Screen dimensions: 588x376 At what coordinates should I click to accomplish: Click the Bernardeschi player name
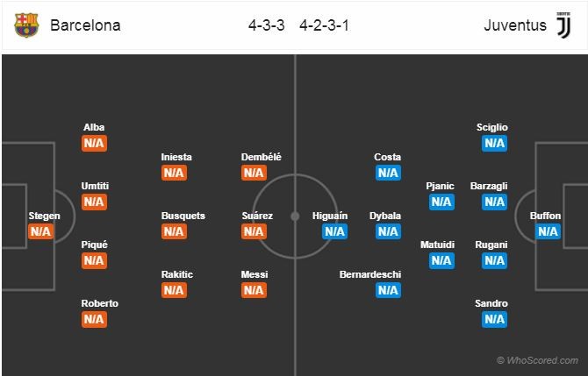(370, 274)
